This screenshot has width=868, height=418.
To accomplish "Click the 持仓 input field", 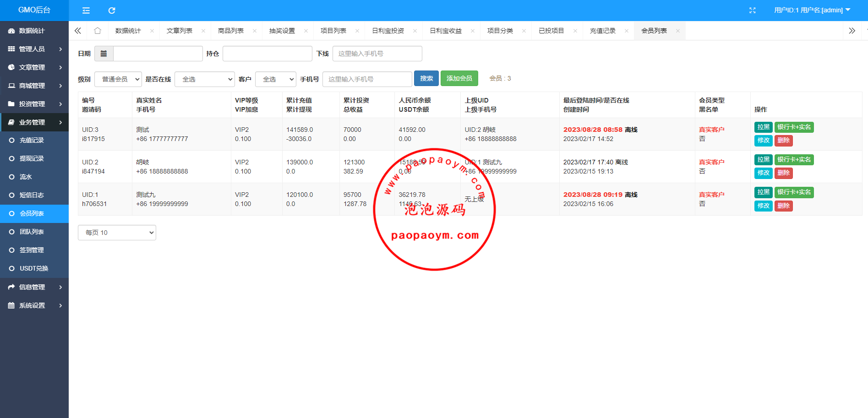I will pos(267,54).
